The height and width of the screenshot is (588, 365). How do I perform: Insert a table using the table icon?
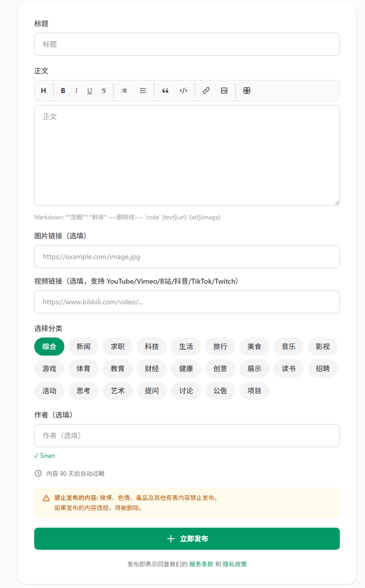point(247,91)
